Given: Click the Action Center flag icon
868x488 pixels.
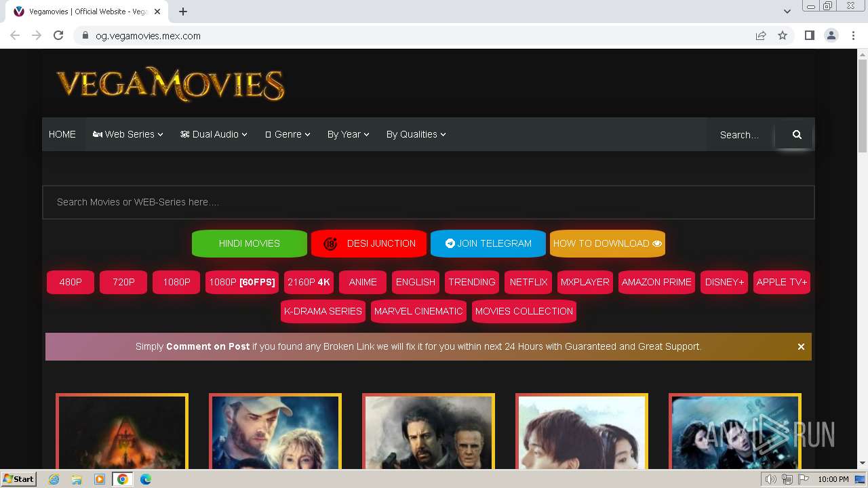Looking at the screenshot, I should (804, 479).
